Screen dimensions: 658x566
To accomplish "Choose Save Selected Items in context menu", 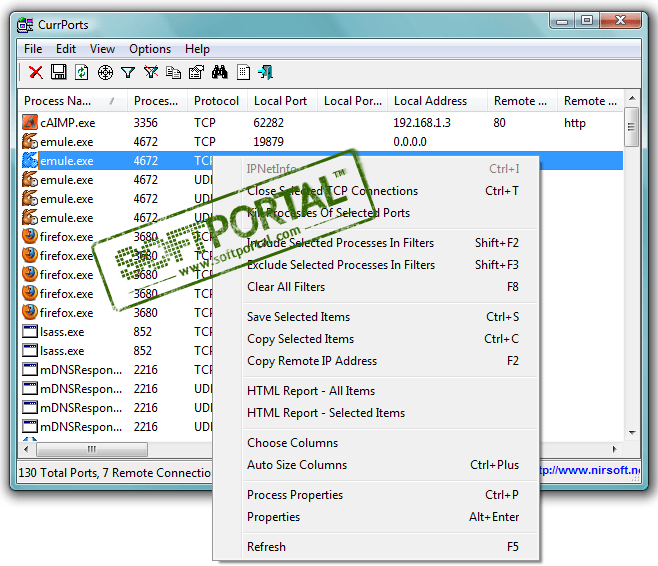I will pyautogui.click(x=376, y=317).
